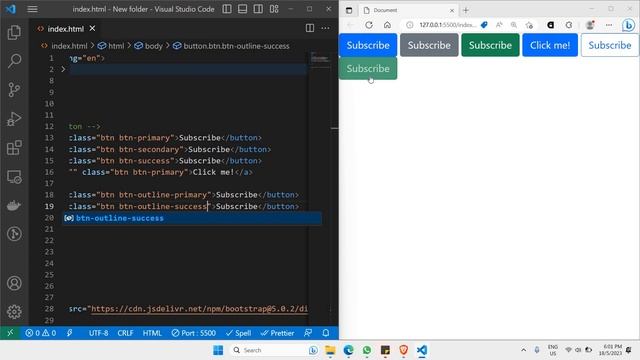Open the Bing sidebar button in browser
The image size is (640, 360).
pos(629,25)
